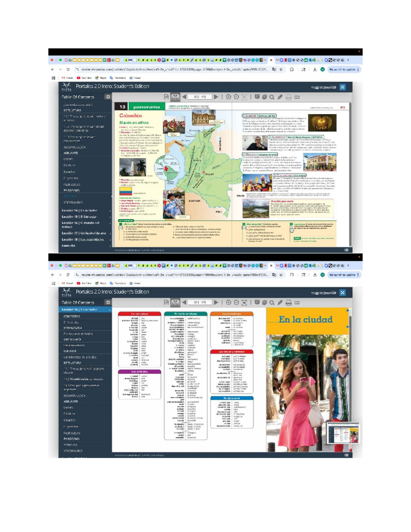The height and width of the screenshot is (532, 411).
Task: Open Flash cultura in bottom screenshot sidebar
Action: tap(71, 433)
